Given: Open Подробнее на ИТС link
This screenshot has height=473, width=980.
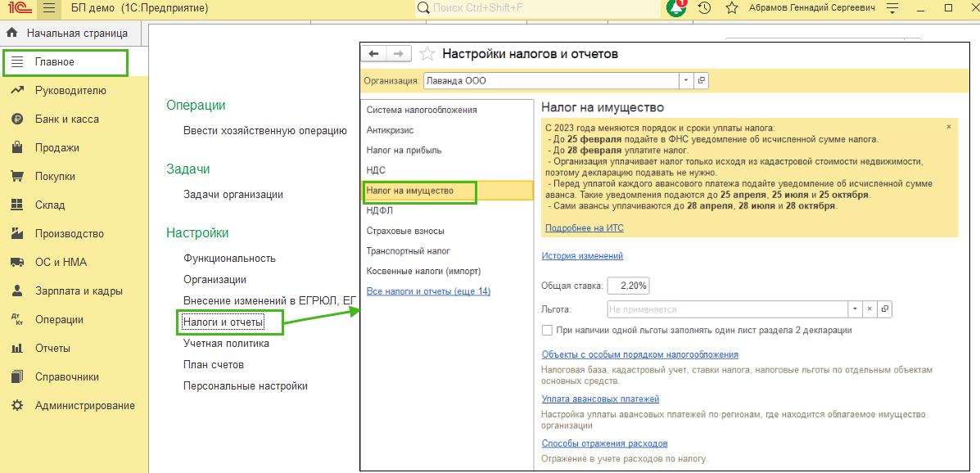Looking at the screenshot, I should click(x=585, y=228).
